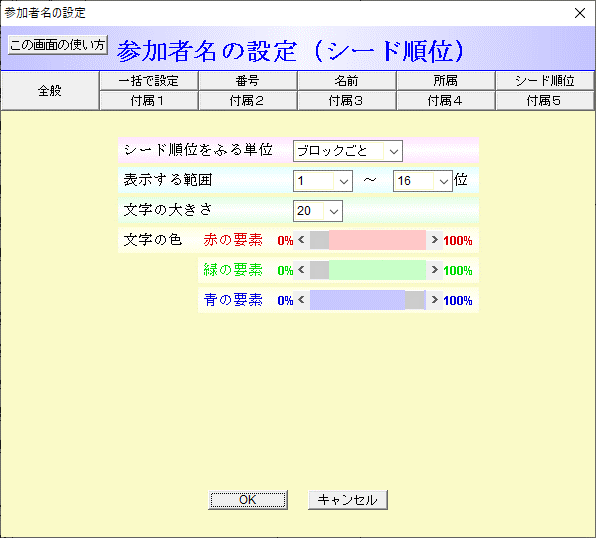Confirm settings with the OK button
The image size is (596, 538).
coord(248,500)
